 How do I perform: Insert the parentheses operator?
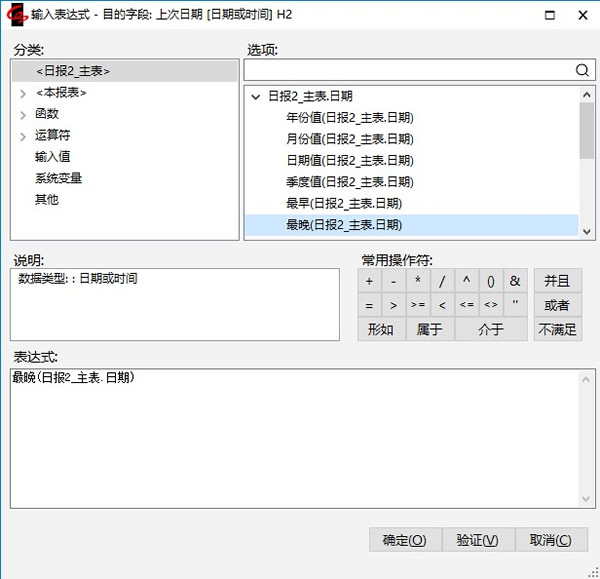[x=491, y=281]
